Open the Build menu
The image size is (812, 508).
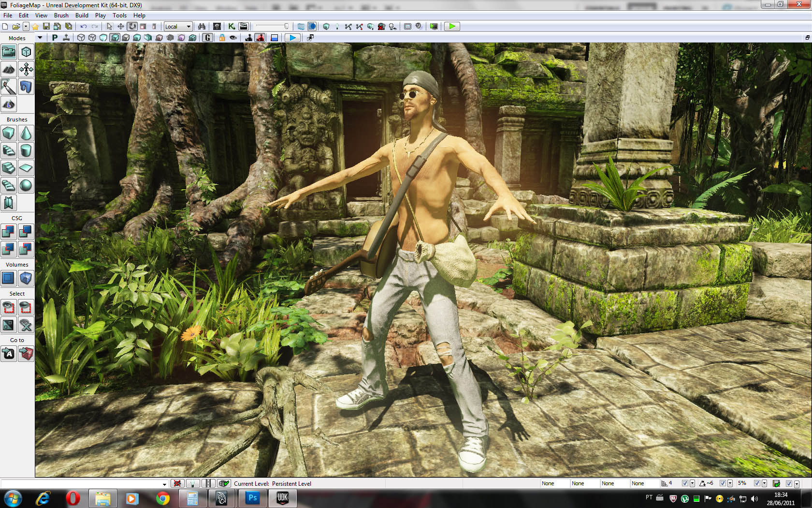tap(82, 15)
